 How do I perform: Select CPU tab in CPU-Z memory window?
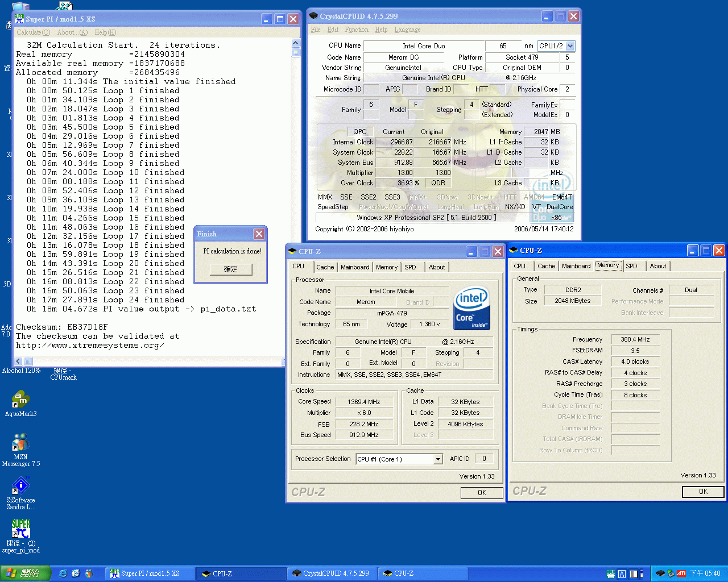coord(520,266)
